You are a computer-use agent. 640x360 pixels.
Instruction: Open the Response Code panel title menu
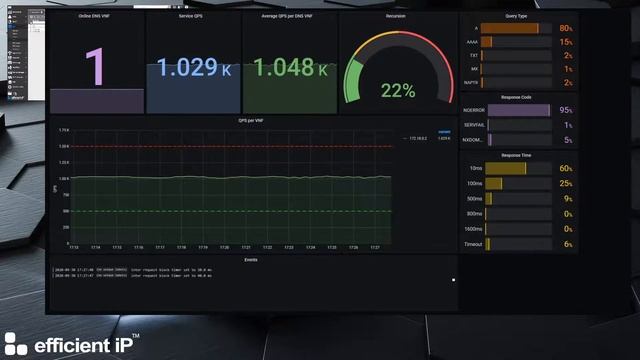tap(516, 97)
